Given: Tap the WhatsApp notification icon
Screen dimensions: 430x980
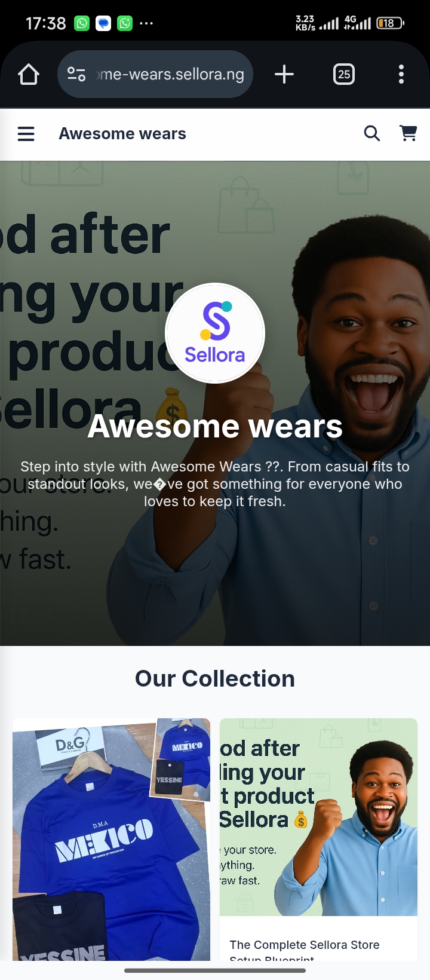Looking at the screenshot, I should [82, 23].
